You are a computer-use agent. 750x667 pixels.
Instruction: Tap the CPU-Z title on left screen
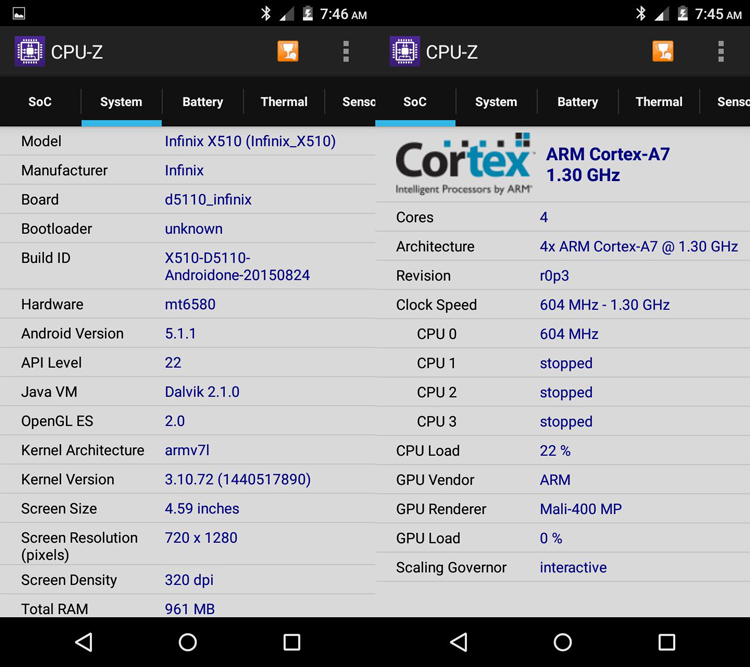77,52
